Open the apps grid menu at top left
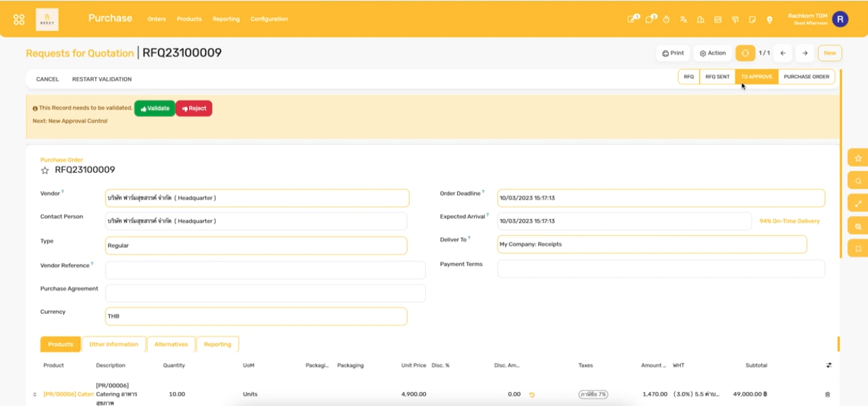This screenshot has width=868, height=406. (x=18, y=19)
